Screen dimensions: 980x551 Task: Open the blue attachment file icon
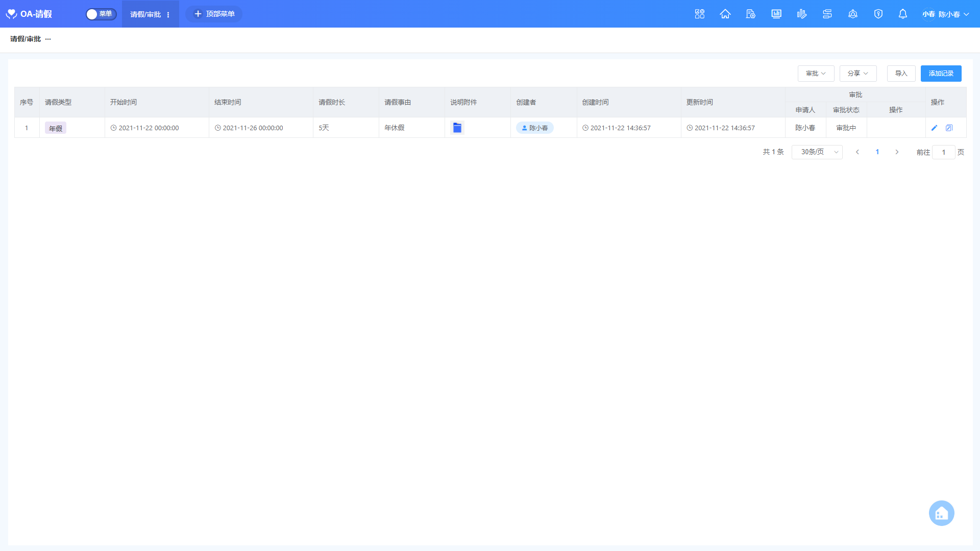pos(457,128)
